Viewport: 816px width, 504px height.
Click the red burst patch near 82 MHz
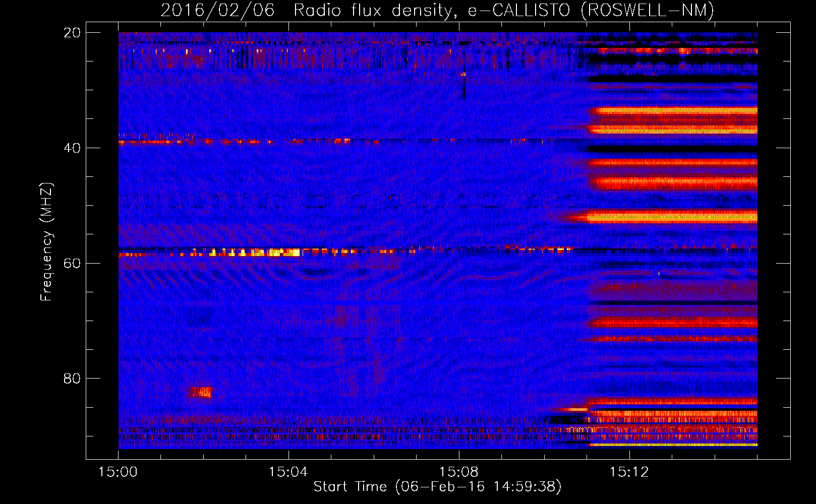pos(201,392)
